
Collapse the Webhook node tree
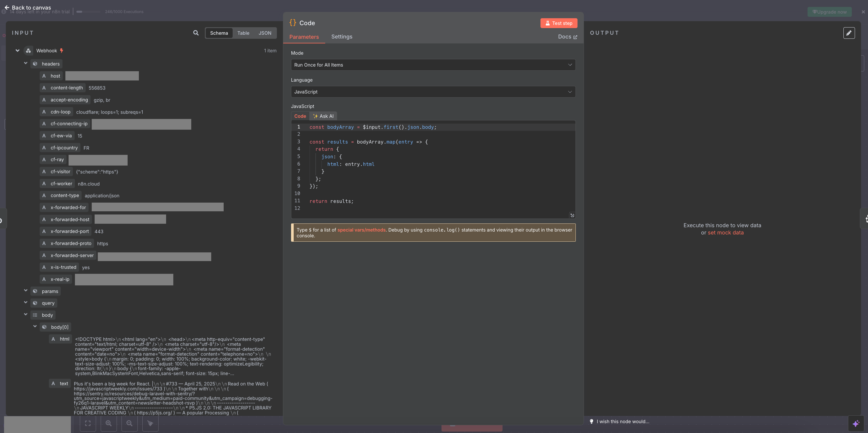18,51
